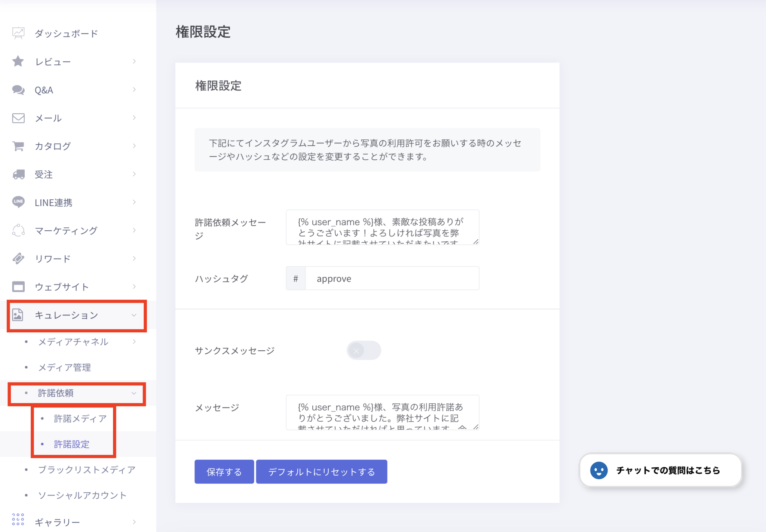Click the Q&A speech bubbles icon
Screen dimensions: 766x532
click(18, 90)
